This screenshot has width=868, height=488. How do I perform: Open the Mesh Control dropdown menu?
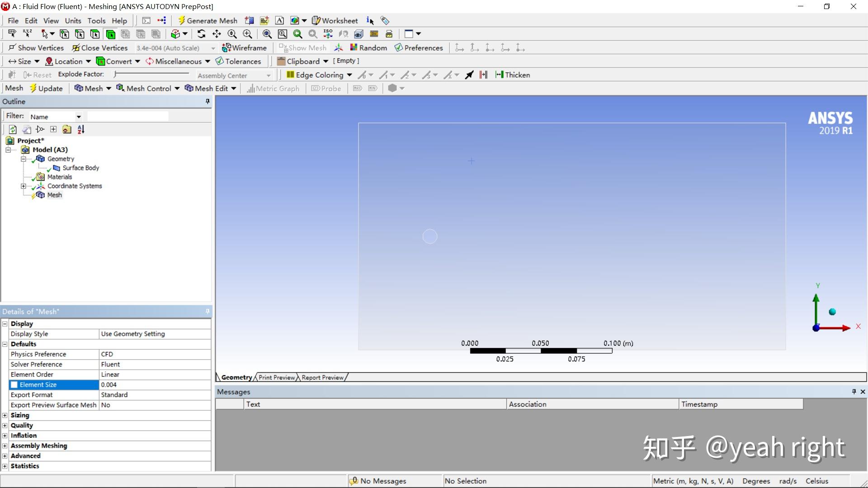[x=148, y=89]
